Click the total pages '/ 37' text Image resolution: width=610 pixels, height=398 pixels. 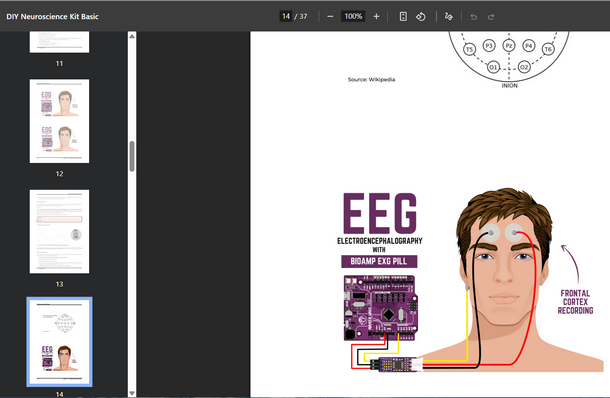click(301, 16)
